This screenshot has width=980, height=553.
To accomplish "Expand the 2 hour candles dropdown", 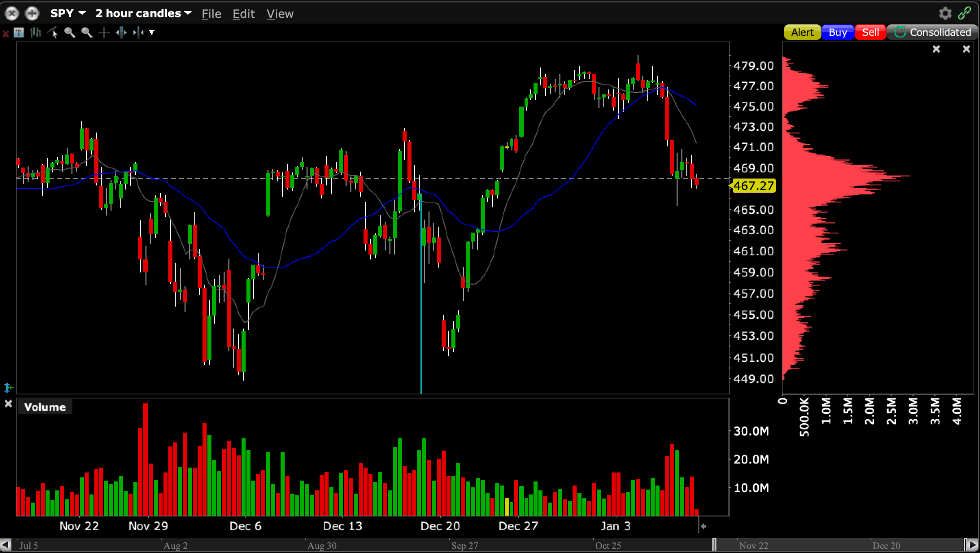I will (x=143, y=13).
